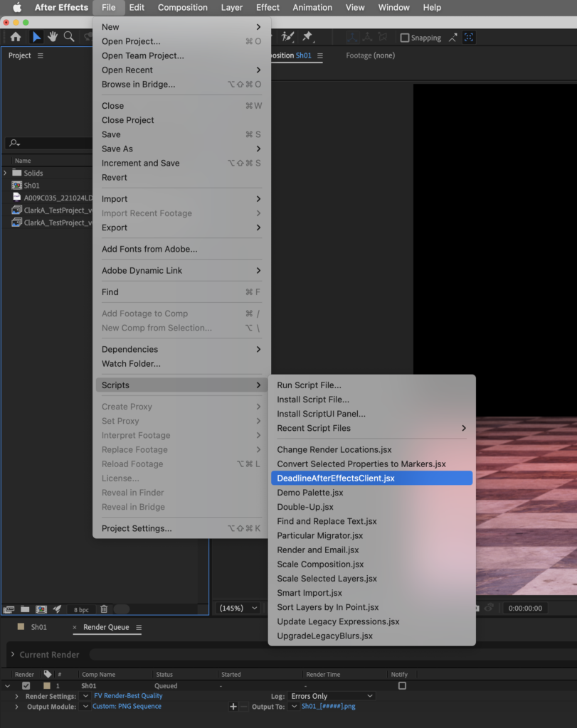Remove output module with the minus icon
Screen dimensions: 577x728
[244, 707]
